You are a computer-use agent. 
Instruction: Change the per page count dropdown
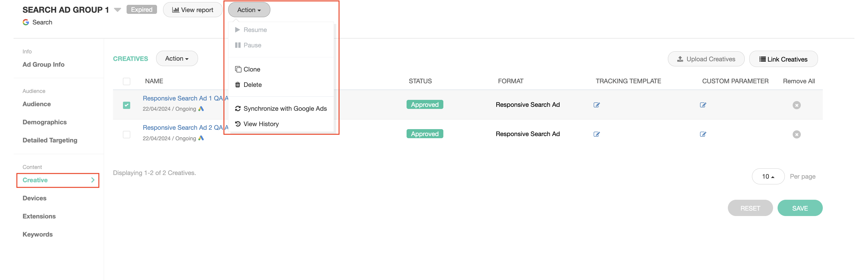pos(768,177)
